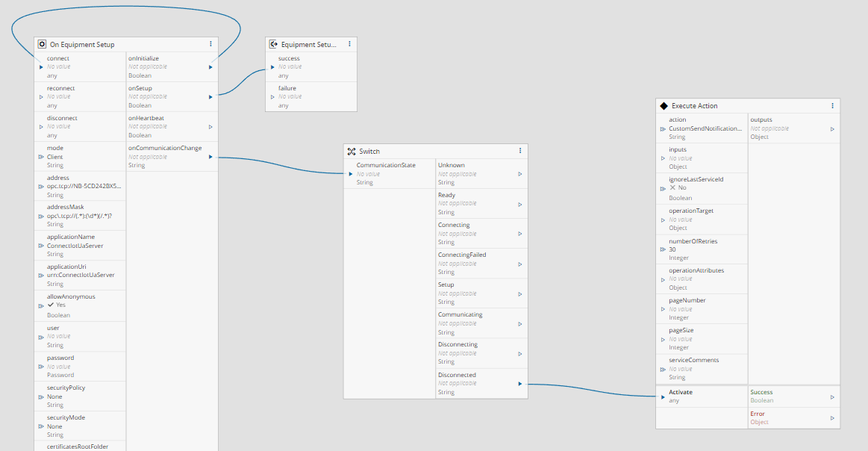Click the mode setting port icon
This screenshot has width=868, height=451.
pyautogui.click(x=41, y=157)
